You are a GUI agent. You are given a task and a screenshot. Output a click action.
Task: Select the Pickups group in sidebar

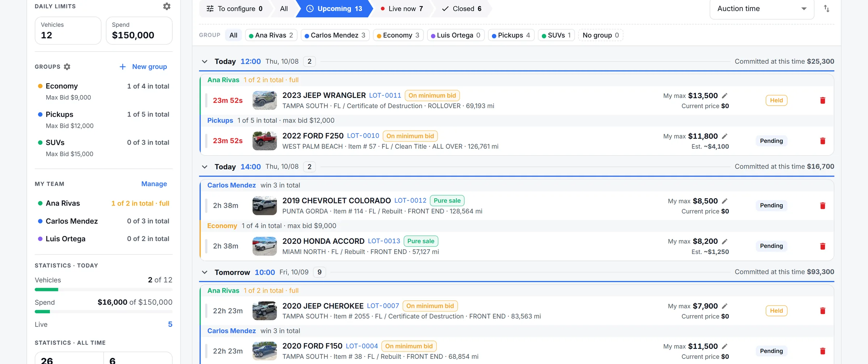(103, 120)
